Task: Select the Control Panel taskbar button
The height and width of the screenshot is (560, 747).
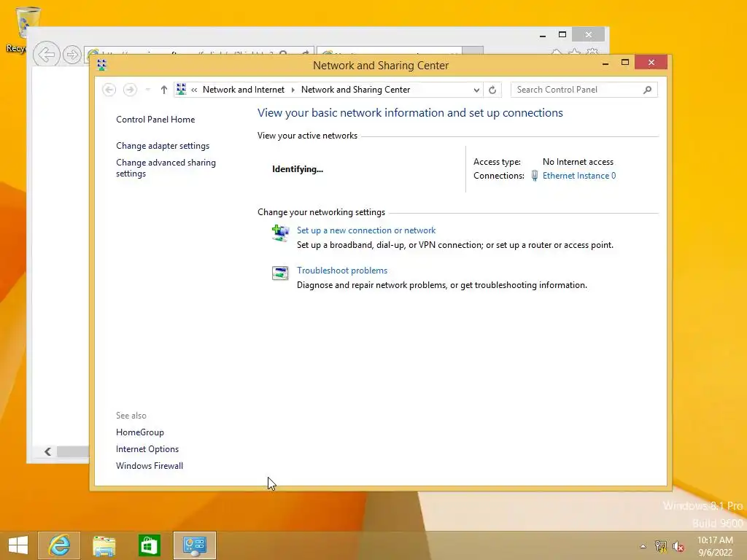Action: [x=194, y=545]
